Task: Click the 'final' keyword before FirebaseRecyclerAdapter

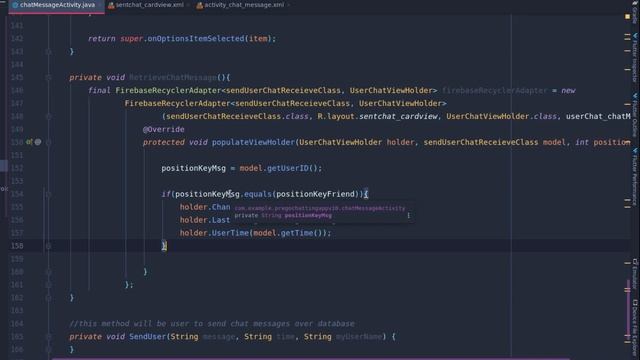Action: click(x=99, y=90)
